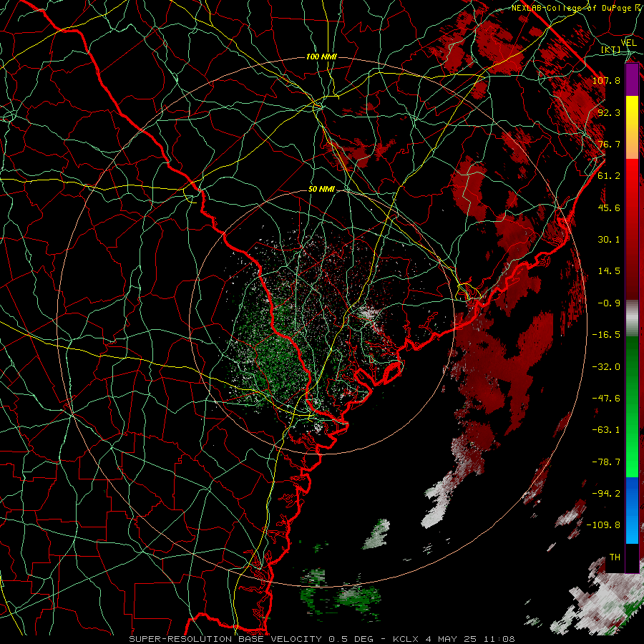Viewport: 644px width, 644px height.
Task: Click the TH label on the color bar
Action: [615, 557]
